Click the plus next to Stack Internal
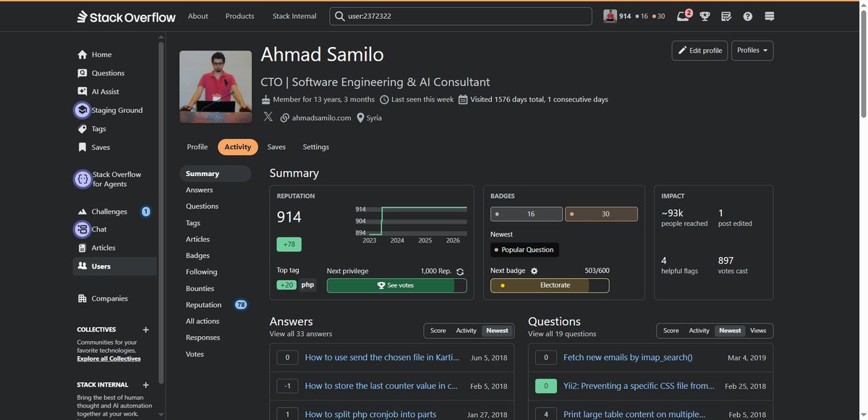Viewport: 868px width, 420px height. pyautogui.click(x=145, y=385)
